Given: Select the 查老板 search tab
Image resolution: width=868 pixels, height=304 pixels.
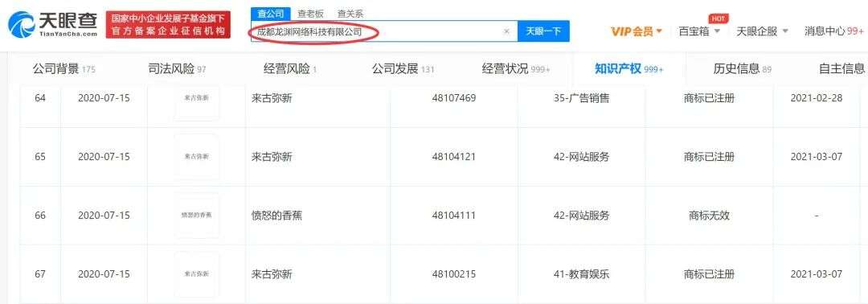Looking at the screenshot, I should point(310,14).
